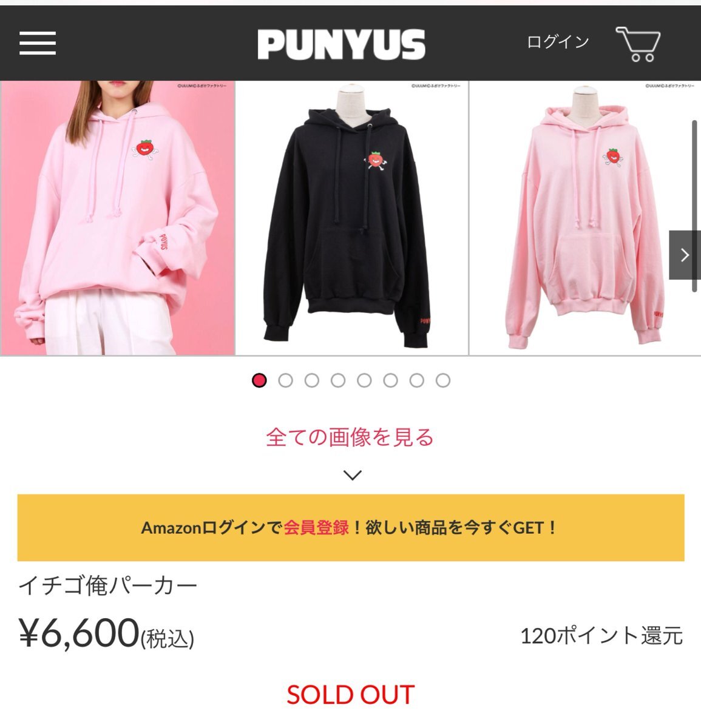Screen dimensions: 701x728
Task: Open the shopping cart
Action: 638,44
